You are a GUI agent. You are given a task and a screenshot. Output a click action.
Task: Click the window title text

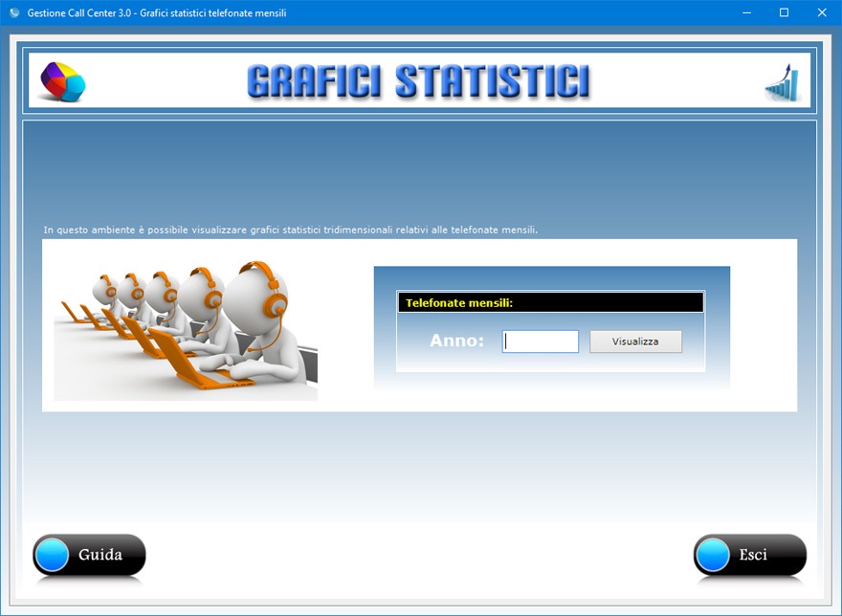[157, 12]
